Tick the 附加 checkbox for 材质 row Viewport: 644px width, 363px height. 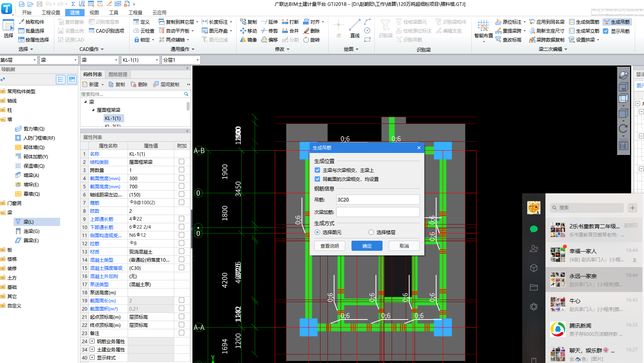pos(182,251)
